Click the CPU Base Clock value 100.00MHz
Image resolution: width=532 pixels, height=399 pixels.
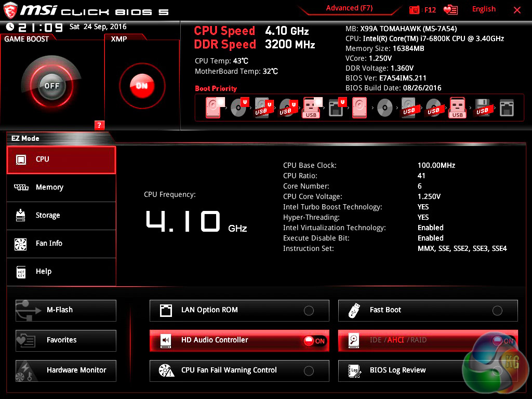click(436, 165)
